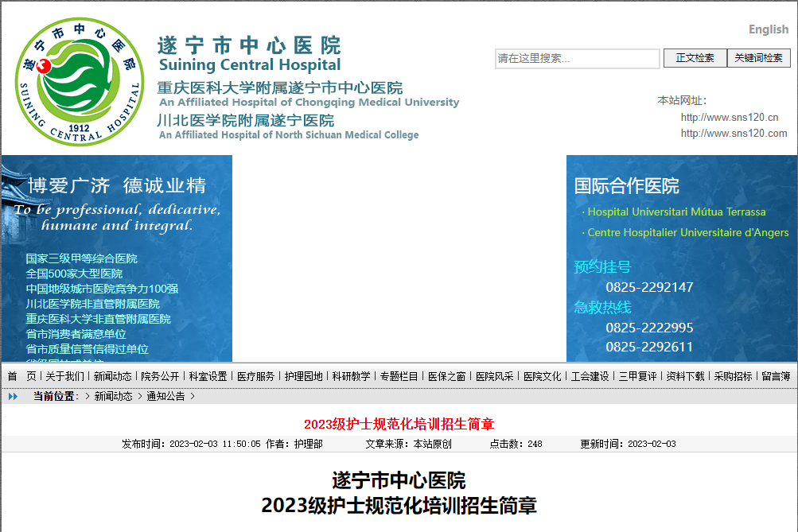Viewport: 798px width, 532px height.
Task: Click the 重庆医科大学附属遂宁市中心医院 heading
Action: tap(280, 88)
